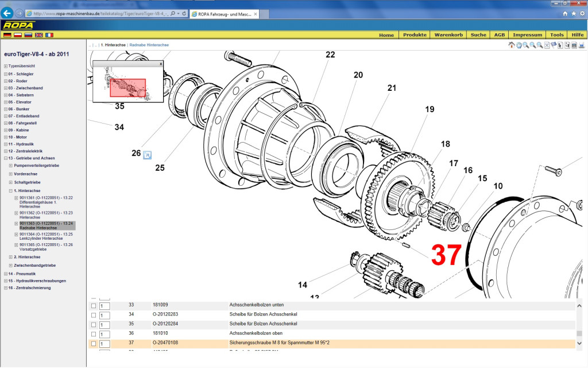The image size is (588, 368).
Task: Click the home icon in the diagram toolbar
Action: (x=512, y=45)
